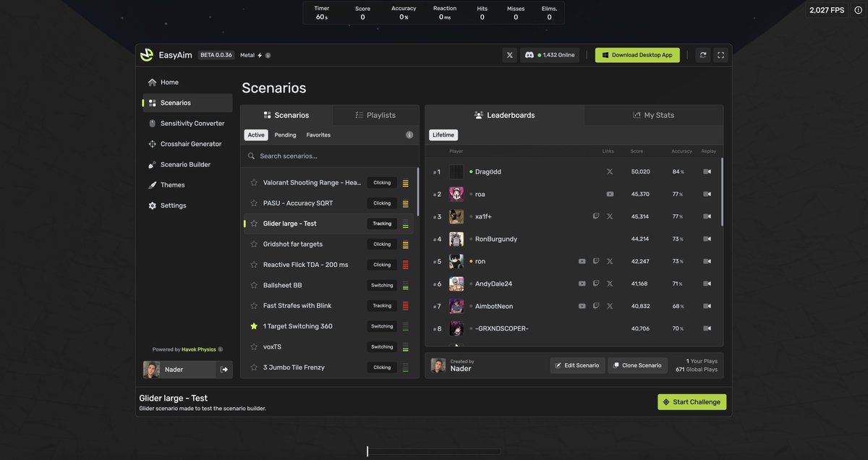Click the info icon next to Havok Physics
Viewport: 868px width, 460px height.
[x=221, y=349]
